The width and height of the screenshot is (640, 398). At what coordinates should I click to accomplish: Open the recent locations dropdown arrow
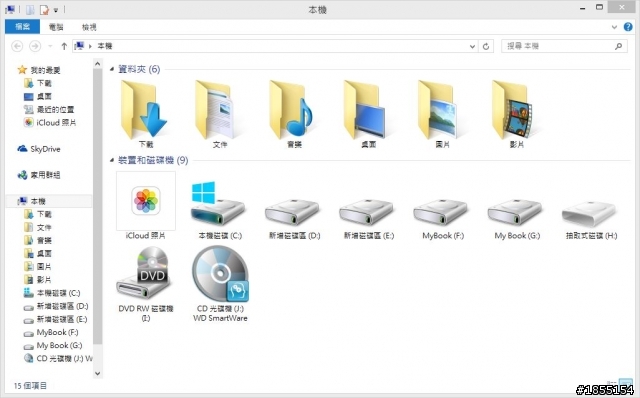(x=50, y=46)
